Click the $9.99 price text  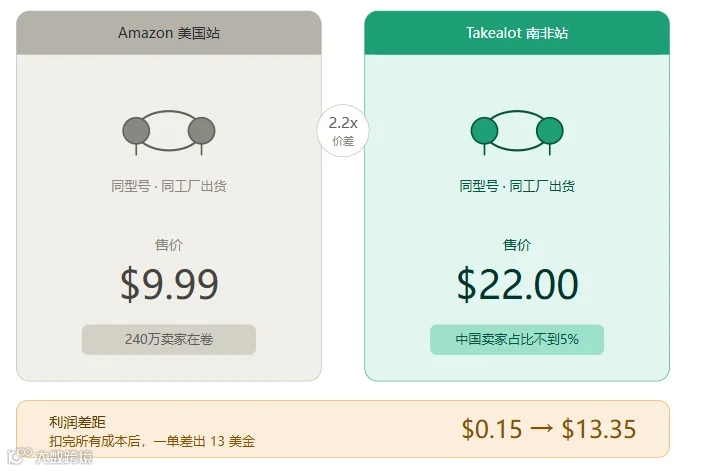click(169, 284)
